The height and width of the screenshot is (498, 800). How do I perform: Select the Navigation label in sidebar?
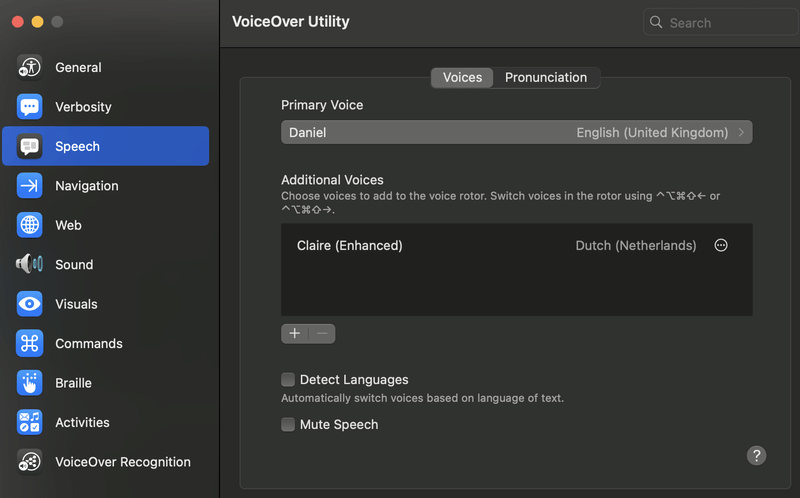pos(87,186)
